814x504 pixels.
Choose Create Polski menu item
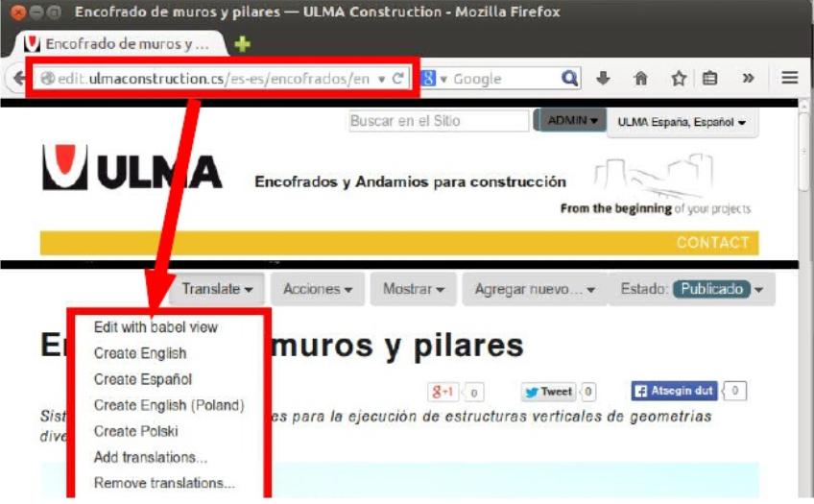pyautogui.click(x=136, y=431)
